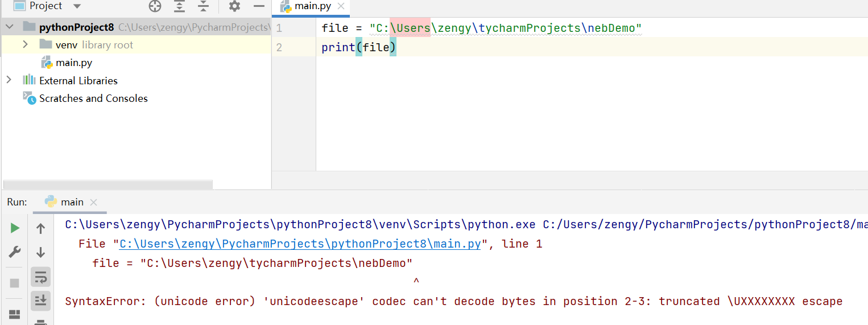Open run configuration wrench icon

[x=15, y=252]
